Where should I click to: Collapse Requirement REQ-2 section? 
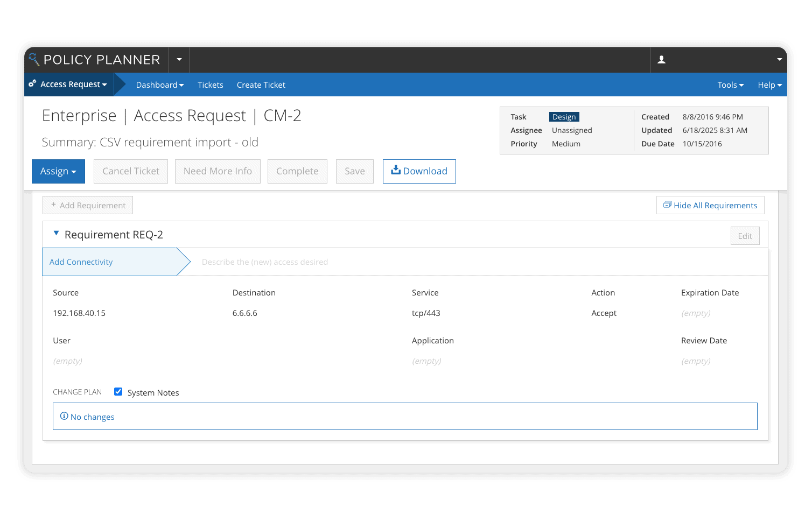(56, 234)
